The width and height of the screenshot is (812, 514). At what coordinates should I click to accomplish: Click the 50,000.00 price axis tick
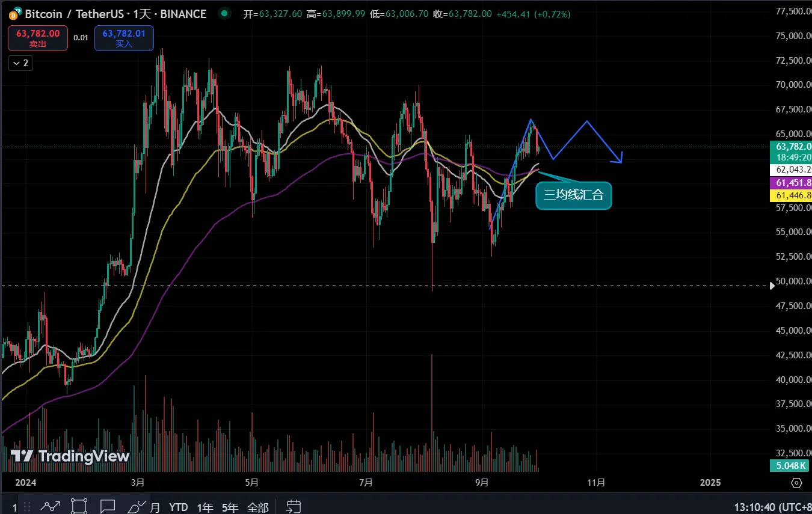click(x=793, y=281)
